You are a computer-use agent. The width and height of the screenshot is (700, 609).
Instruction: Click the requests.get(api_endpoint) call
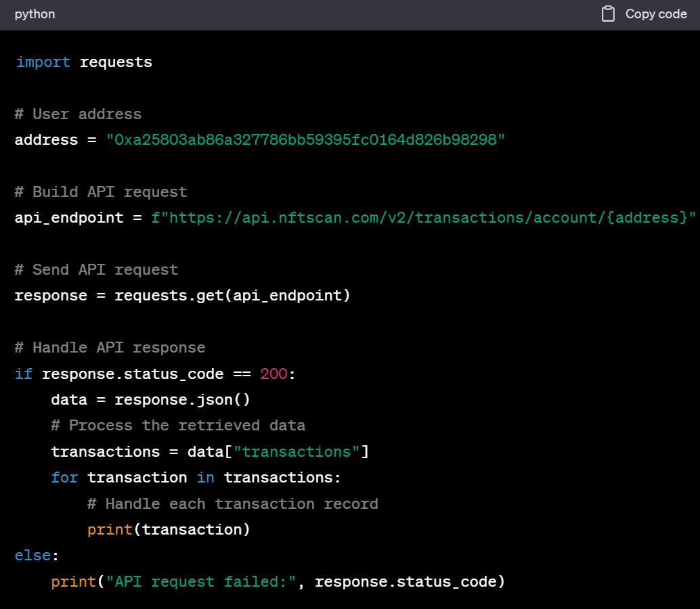(232, 296)
